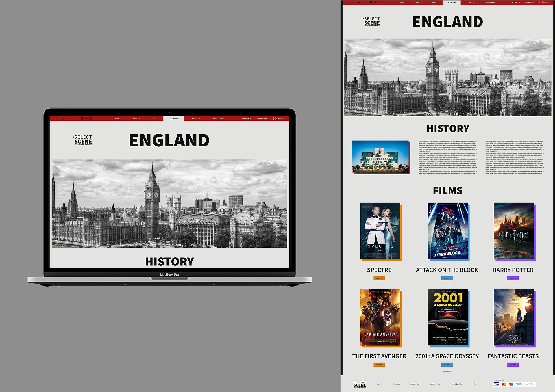
Task: Click American Express icon in footer
Action: [519, 384]
